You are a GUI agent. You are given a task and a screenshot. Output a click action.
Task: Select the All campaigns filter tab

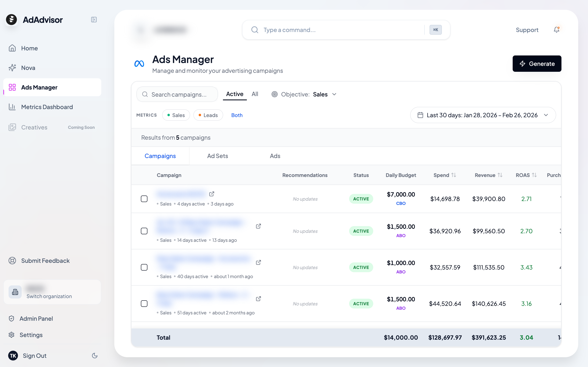click(x=255, y=94)
